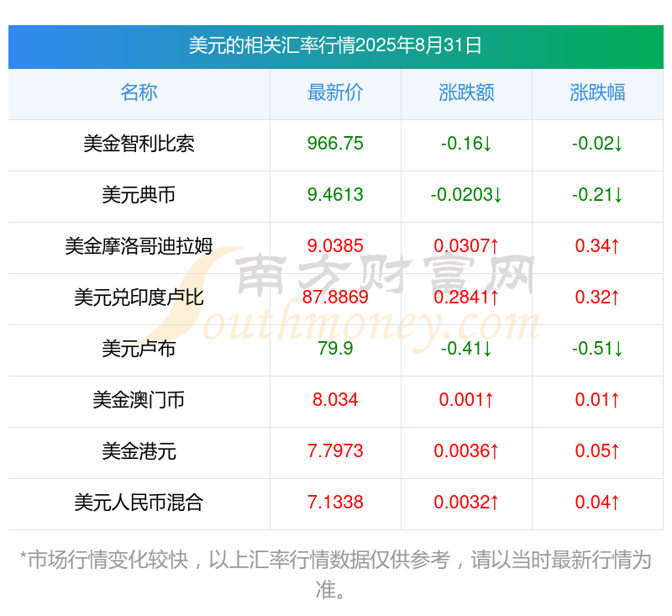672x616 pixels.
Task: Select the 涨跌幅 column header
Action: click(597, 92)
